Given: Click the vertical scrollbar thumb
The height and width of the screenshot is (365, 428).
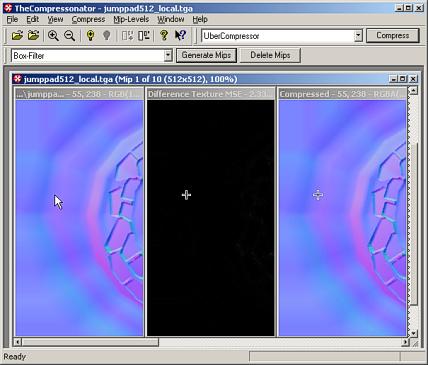Looking at the screenshot, I should point(413,224).
